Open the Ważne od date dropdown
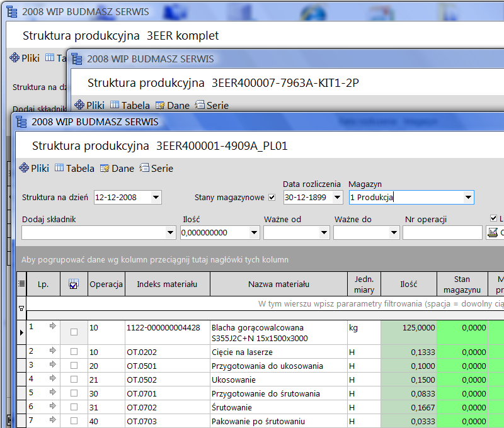 pos(324,232)
